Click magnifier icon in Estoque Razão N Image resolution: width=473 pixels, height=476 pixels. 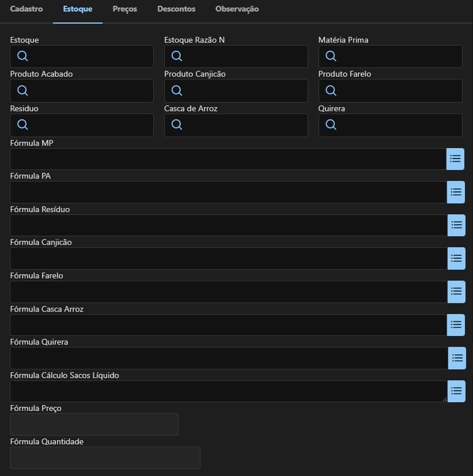click(x=177, y=56)
